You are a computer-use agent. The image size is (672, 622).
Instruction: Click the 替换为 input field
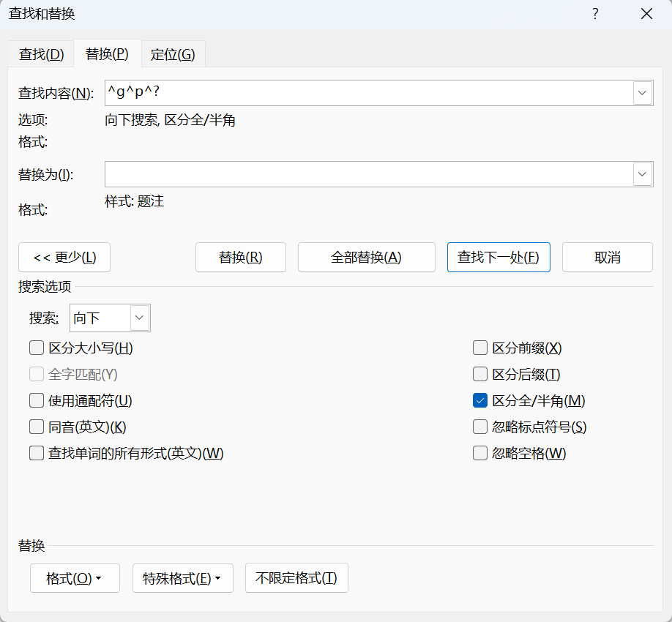368,174
